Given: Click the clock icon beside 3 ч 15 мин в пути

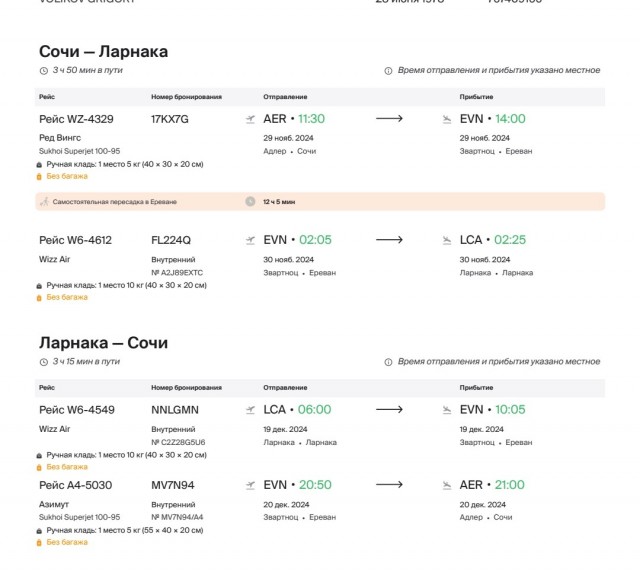Looking at the screenshot, I should coord(44,362).
